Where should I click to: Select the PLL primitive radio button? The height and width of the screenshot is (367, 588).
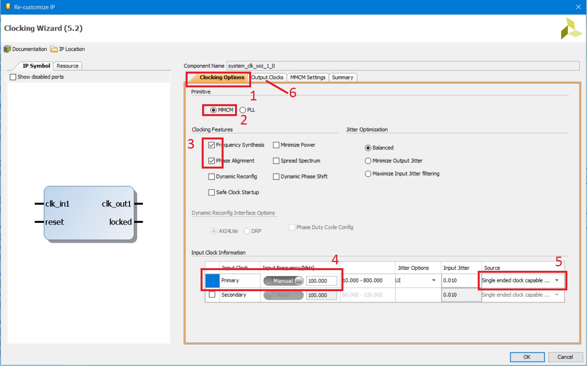pyautogui.click(x=243, y=110)
